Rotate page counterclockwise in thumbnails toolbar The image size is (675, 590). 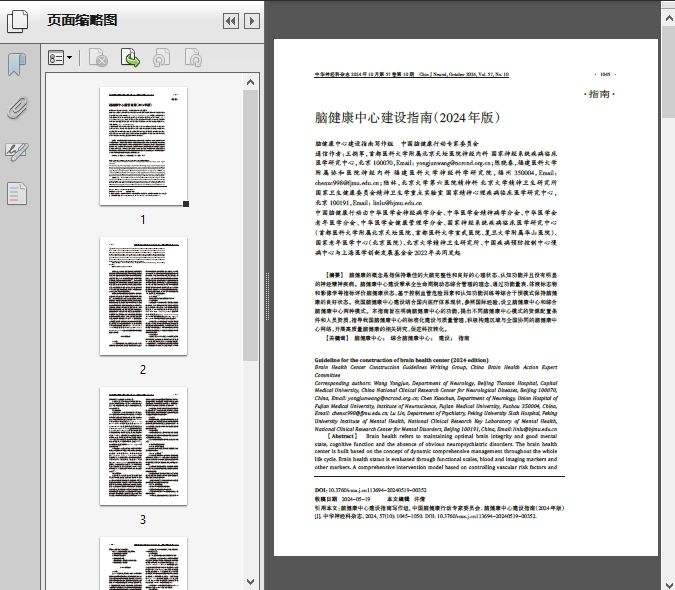[161, 59]
